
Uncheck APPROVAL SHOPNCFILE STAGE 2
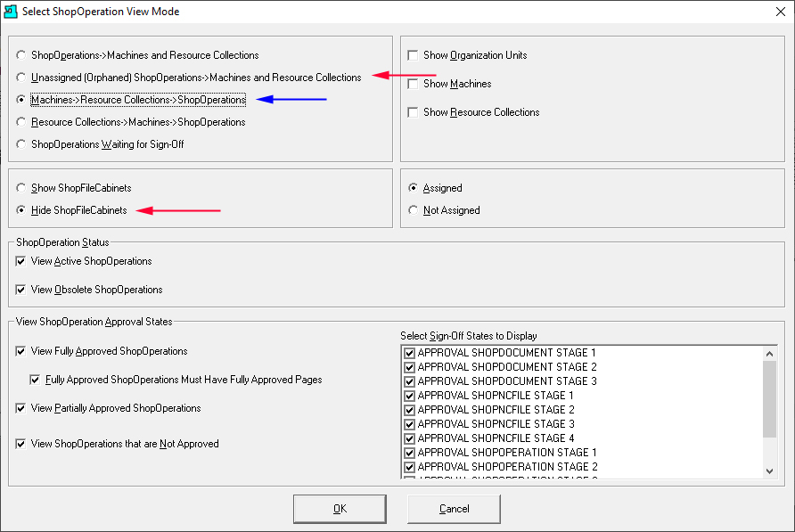(410, 410)
